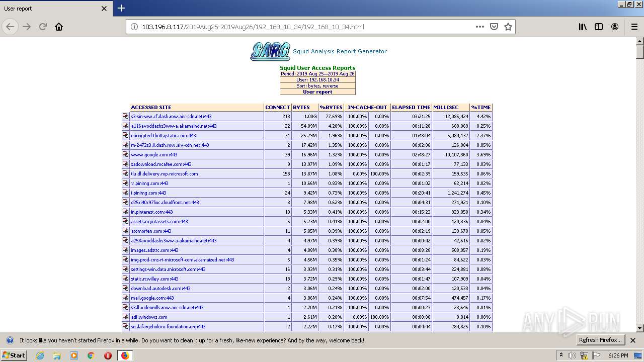Click the Refresh Firefox button
The image size is (644, 362).
click(x=600, y=340)
